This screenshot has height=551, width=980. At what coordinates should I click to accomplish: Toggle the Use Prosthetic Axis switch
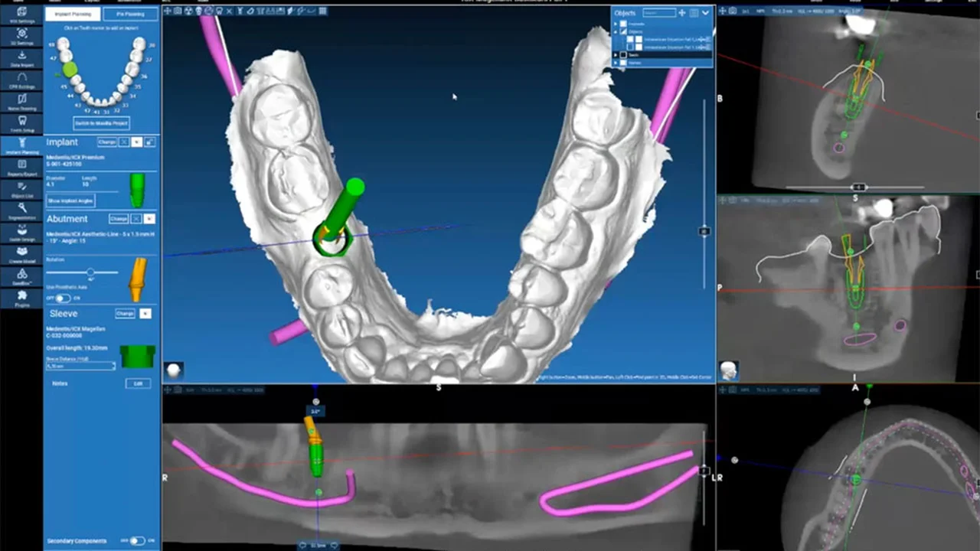[x=62, y=298]
